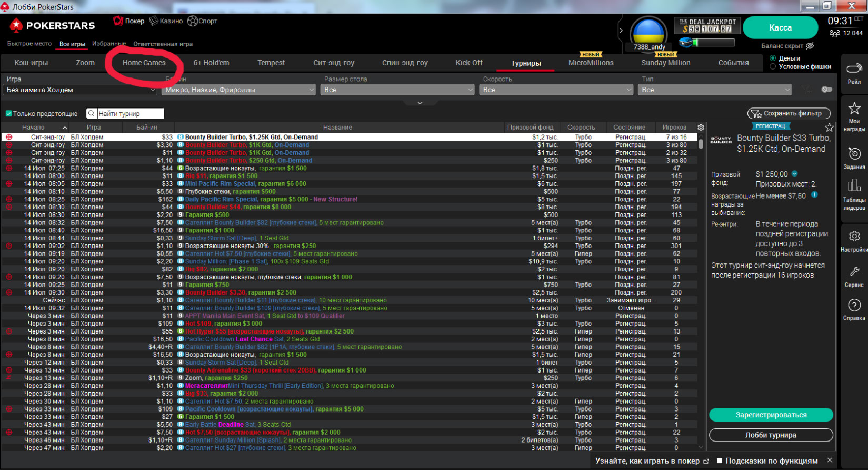Open the Размер стола dropdown

pyautogui.click(x=397, y=90)
